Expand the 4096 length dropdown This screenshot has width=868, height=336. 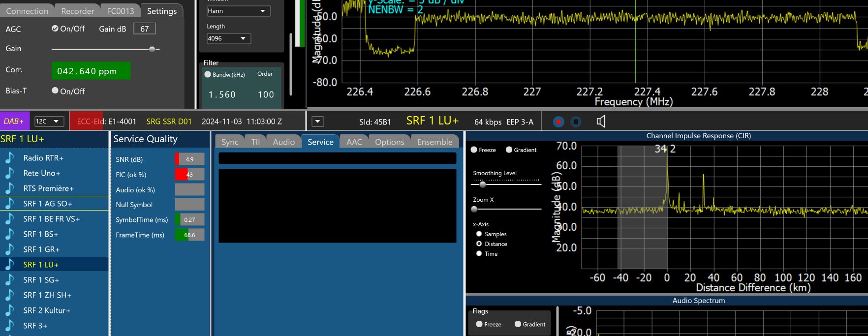tap(229, 38)
